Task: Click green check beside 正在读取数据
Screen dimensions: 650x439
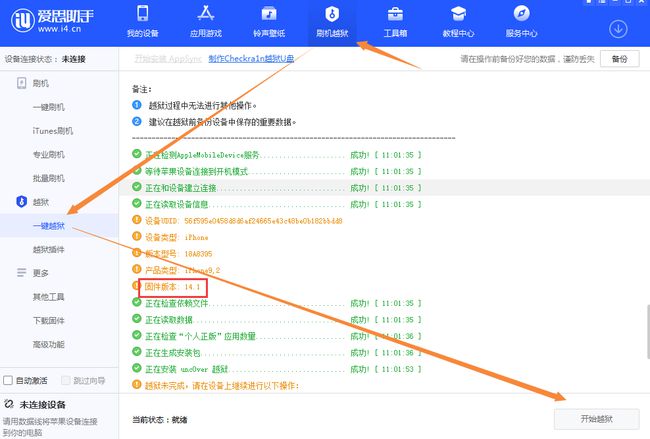Action: pyautogui.click(x=137, y=319)
